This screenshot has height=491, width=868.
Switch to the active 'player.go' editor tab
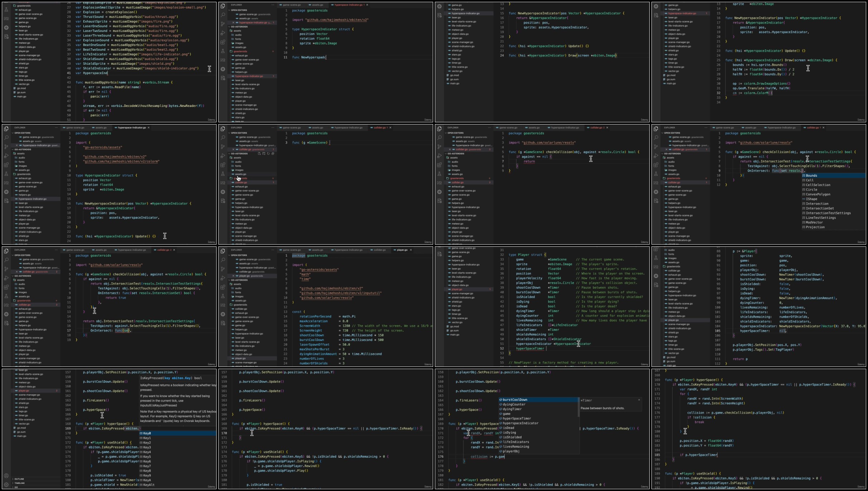402,250
